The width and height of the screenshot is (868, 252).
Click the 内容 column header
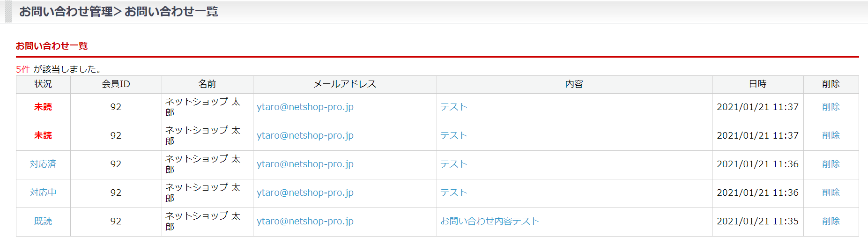[574, 84]
